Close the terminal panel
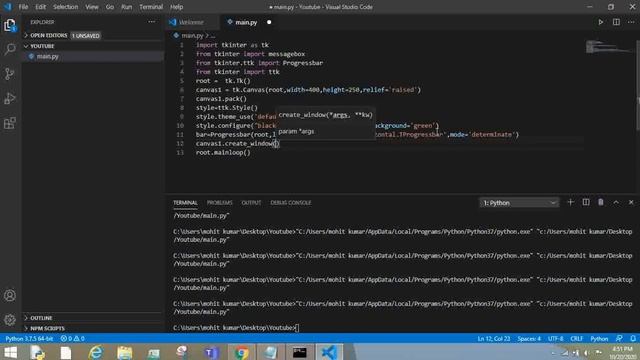640x360 pixels. click(631, 202)
